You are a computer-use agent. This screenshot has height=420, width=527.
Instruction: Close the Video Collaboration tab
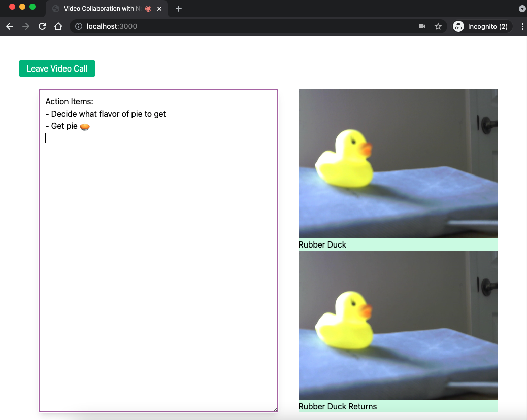point(159,9)
